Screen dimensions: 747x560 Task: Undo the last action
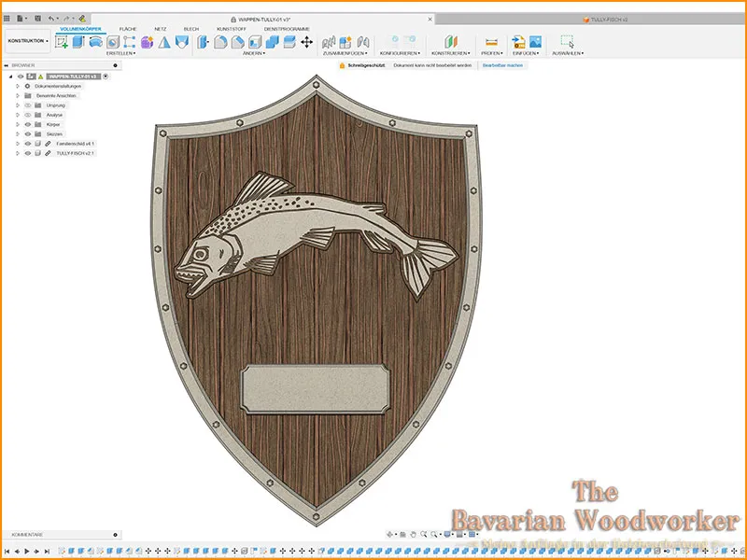[x=51, y=19]
